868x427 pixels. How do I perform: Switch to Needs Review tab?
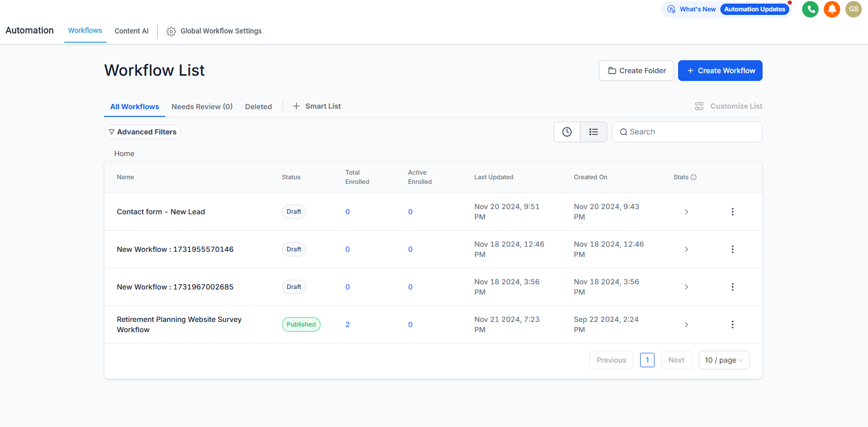(202, 107)
